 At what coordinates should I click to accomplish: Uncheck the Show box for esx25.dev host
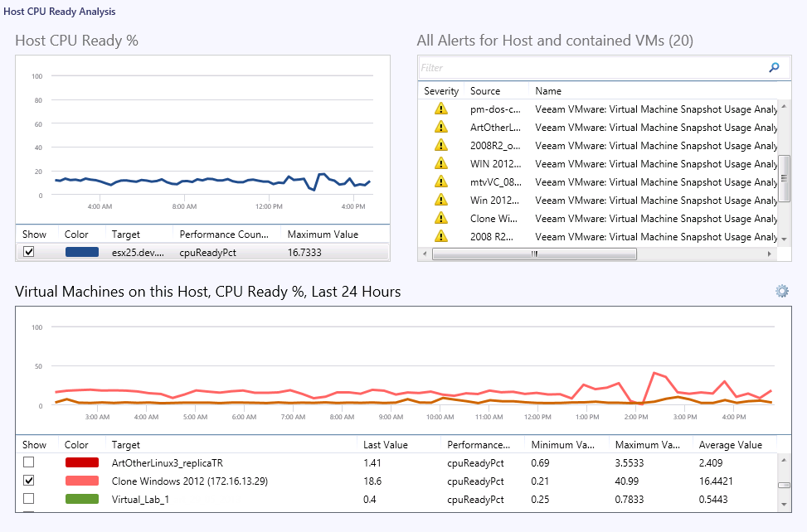(x=29, y=252)
